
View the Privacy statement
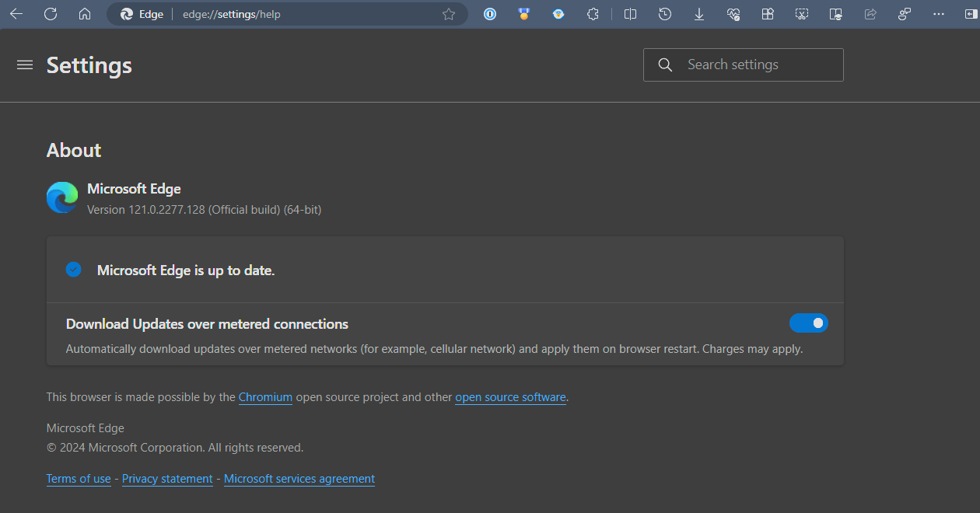tap(167, 479)
